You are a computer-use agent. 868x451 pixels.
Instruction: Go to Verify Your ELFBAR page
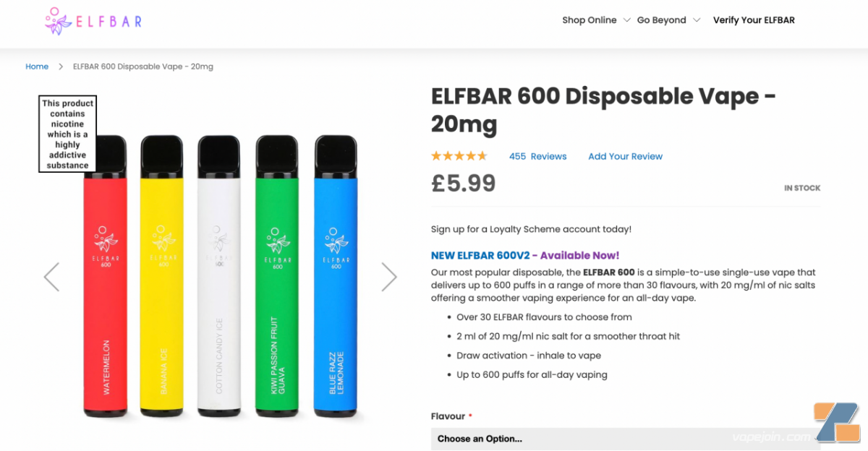tap(754, 20)
